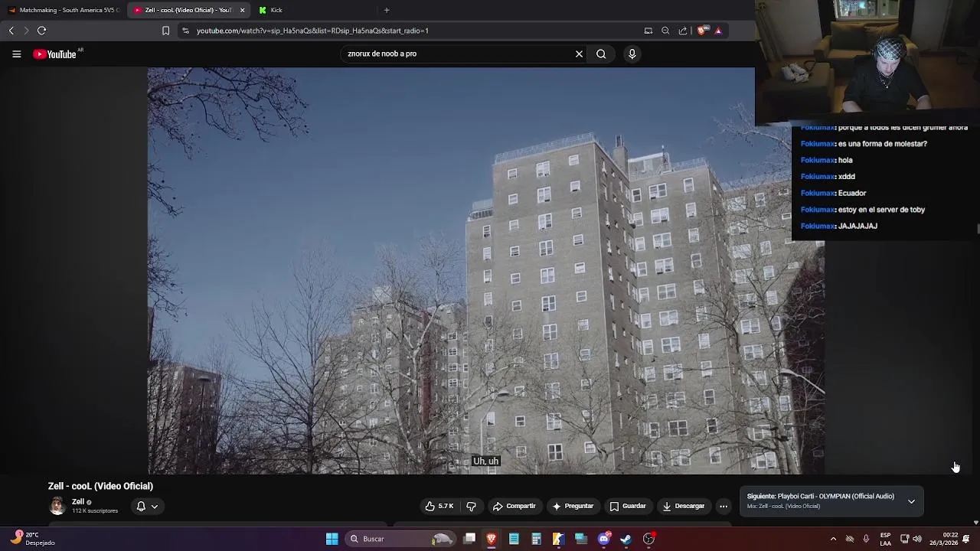Open the weather widget showing 20°C

click(x=32, y=539)
